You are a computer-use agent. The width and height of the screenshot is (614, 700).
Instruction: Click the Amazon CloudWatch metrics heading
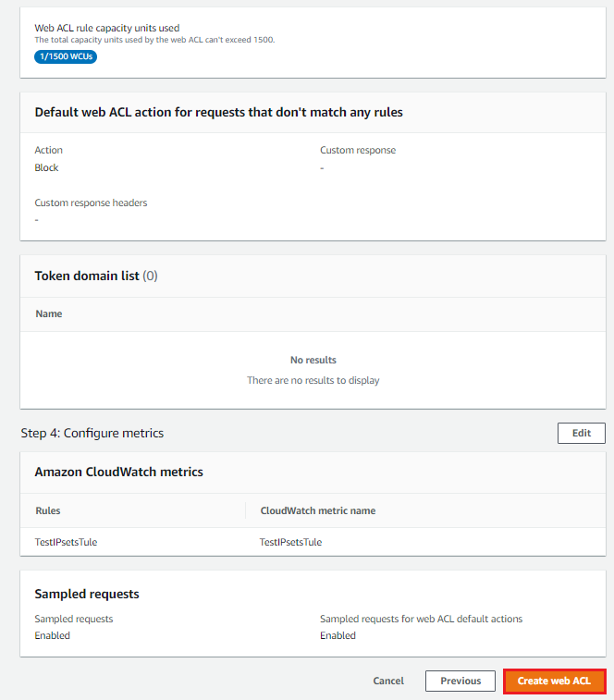point(118,472)
